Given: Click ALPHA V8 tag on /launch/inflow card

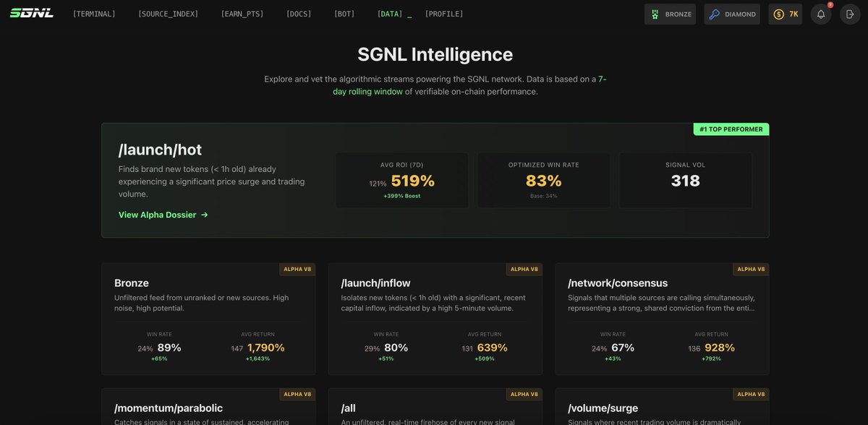Looking at the screenshot, I should click(x=524, y=269).
